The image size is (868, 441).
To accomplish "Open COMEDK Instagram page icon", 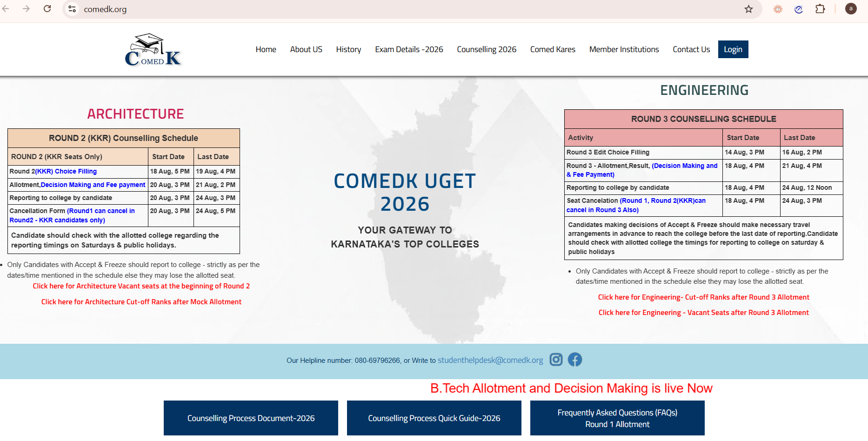I will (556, 360).
